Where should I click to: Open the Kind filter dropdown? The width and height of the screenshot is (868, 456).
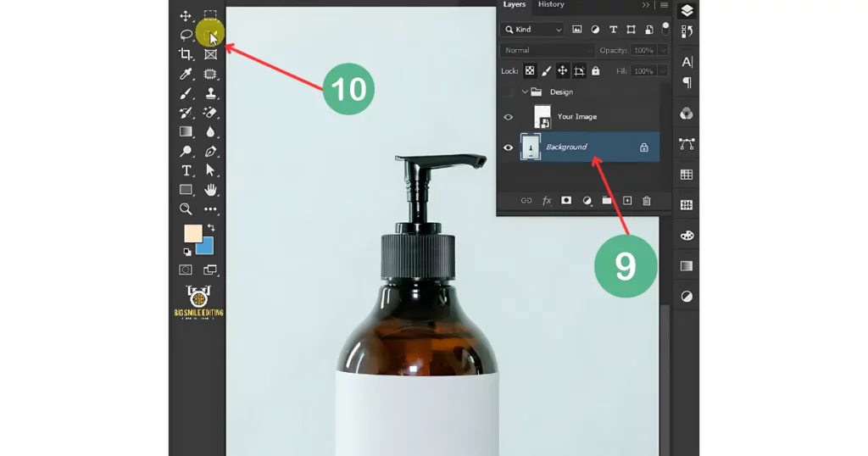[532, 30]
